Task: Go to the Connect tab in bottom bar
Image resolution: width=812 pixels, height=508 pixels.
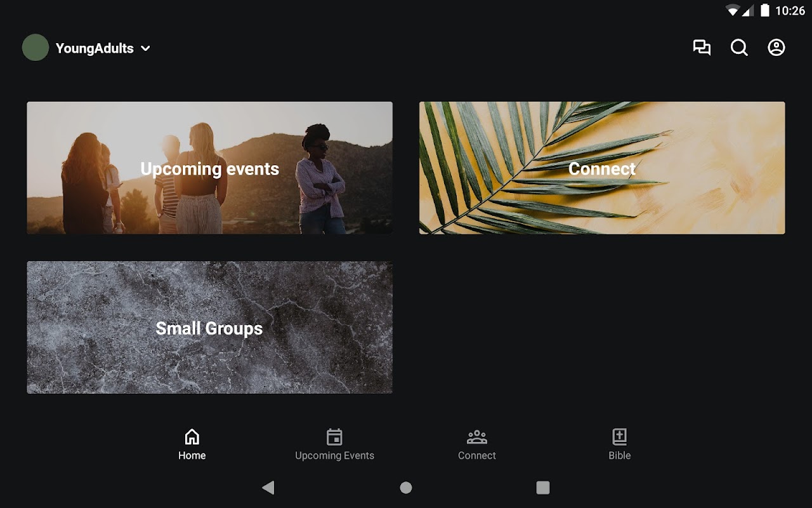Action: pyautogui.click(x=477, y=444)
